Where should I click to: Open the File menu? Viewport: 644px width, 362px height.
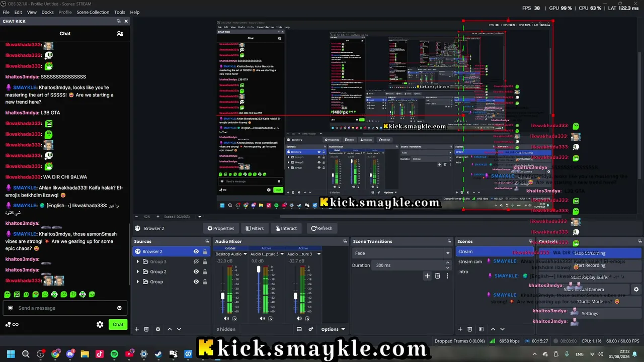tap(6, 12)
